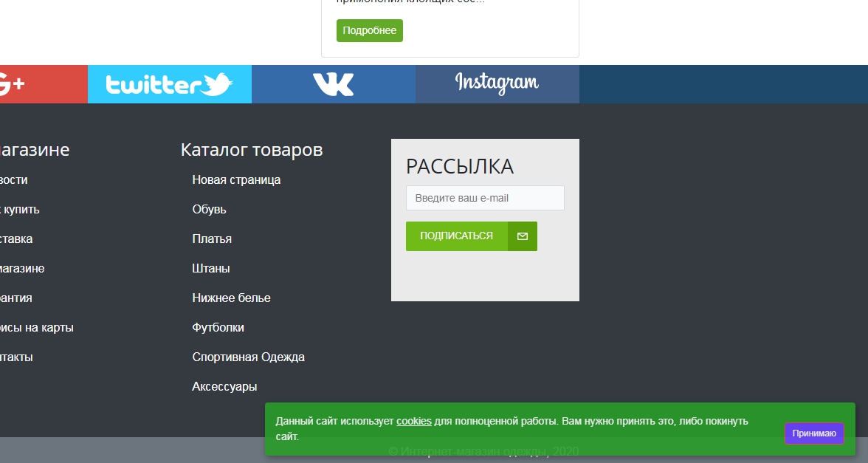Click the Каталог товаров heading

point(252,149)
